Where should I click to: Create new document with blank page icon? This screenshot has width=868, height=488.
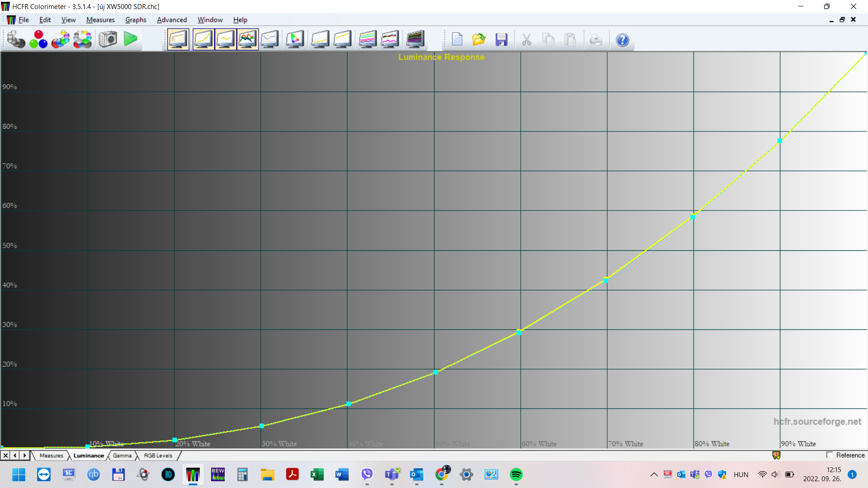pyautogui.click(x=457, y=40)
